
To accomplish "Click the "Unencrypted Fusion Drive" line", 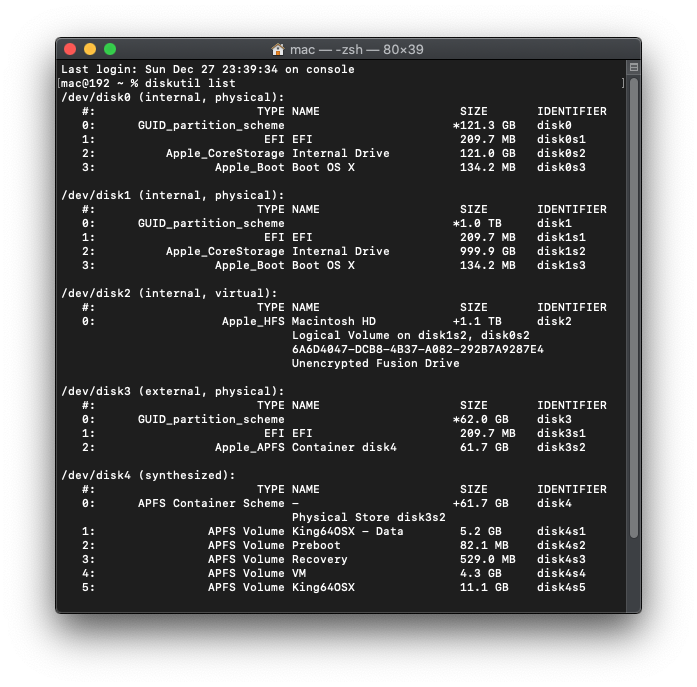I will (376, 363).
